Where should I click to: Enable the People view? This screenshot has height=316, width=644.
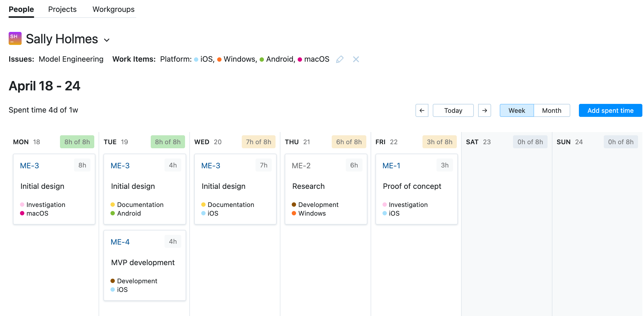(21, 9)
